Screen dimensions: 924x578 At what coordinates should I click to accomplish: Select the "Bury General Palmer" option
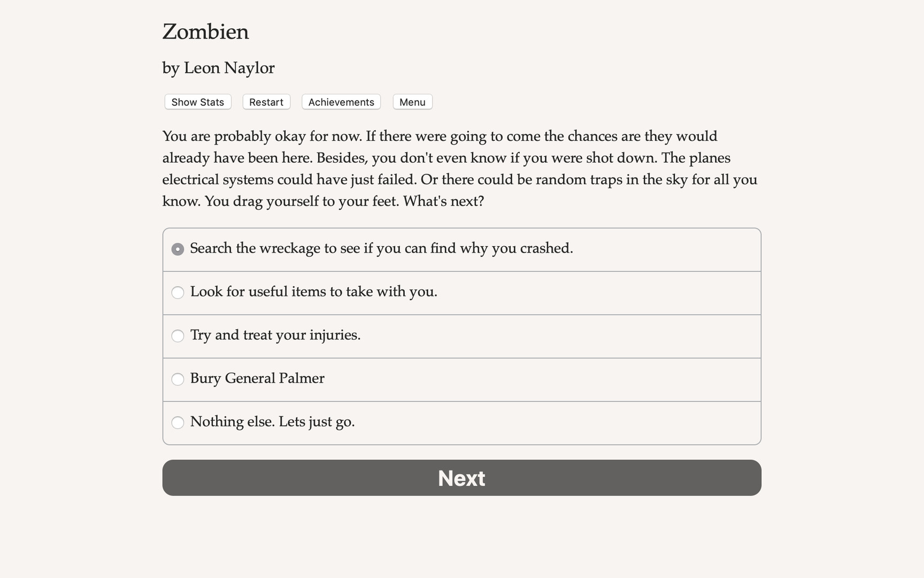(178, 379)
